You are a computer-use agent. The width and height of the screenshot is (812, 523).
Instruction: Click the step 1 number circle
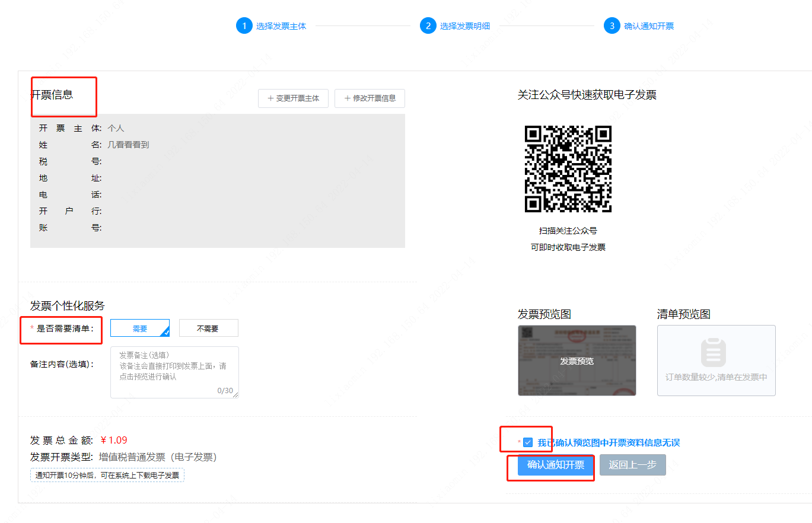click(x=244, y=26)
